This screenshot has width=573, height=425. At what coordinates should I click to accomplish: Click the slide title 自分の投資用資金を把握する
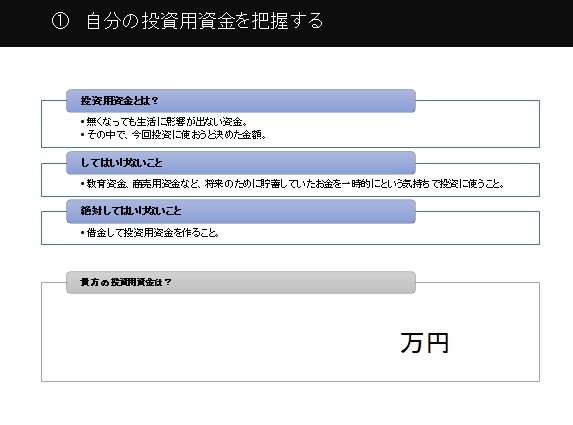[x=204, y=21]
